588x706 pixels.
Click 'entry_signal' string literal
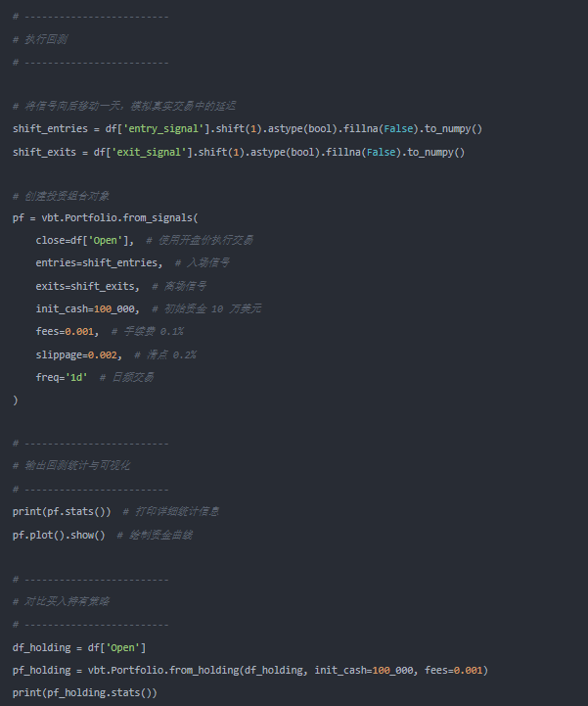click(163, 129)
